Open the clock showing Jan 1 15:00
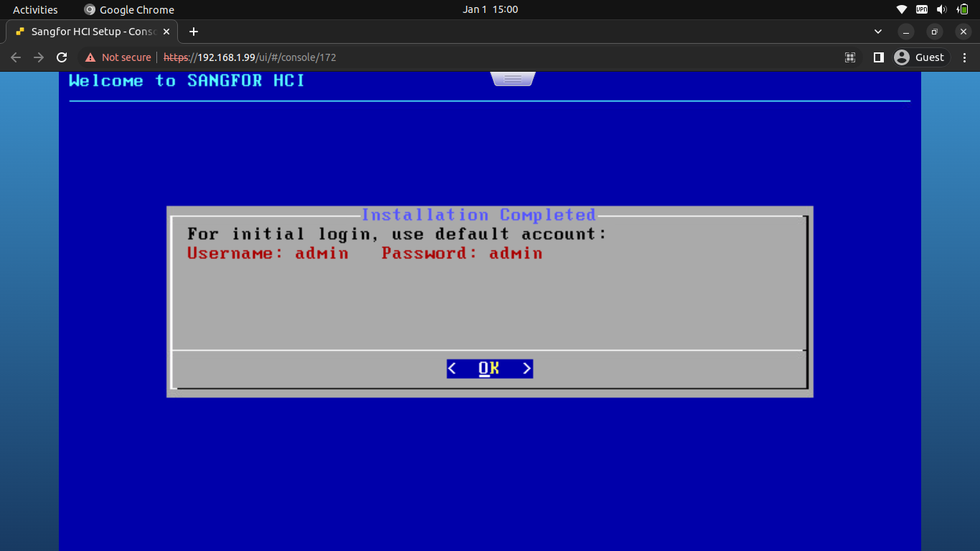 pos(490,9)
